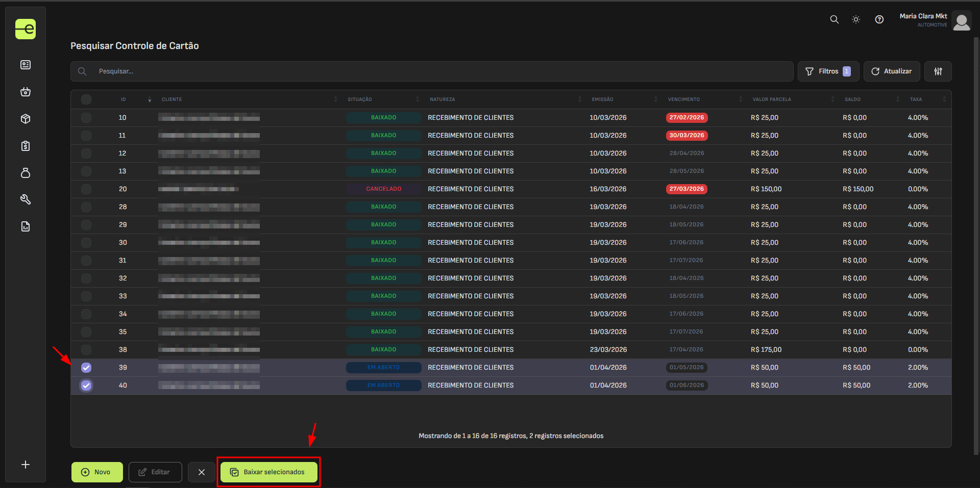Click the plus icon at sidebar bottom
980x488 pixels.
(26, 465)
